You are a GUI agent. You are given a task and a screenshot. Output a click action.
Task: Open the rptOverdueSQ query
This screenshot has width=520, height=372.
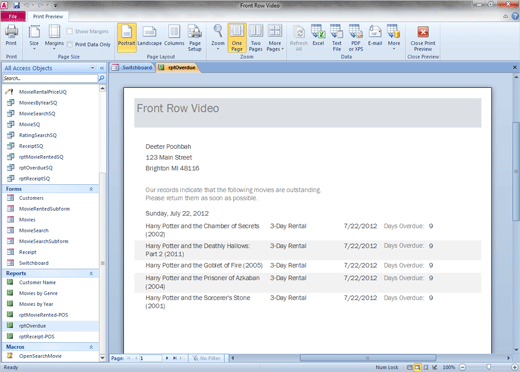36,168
